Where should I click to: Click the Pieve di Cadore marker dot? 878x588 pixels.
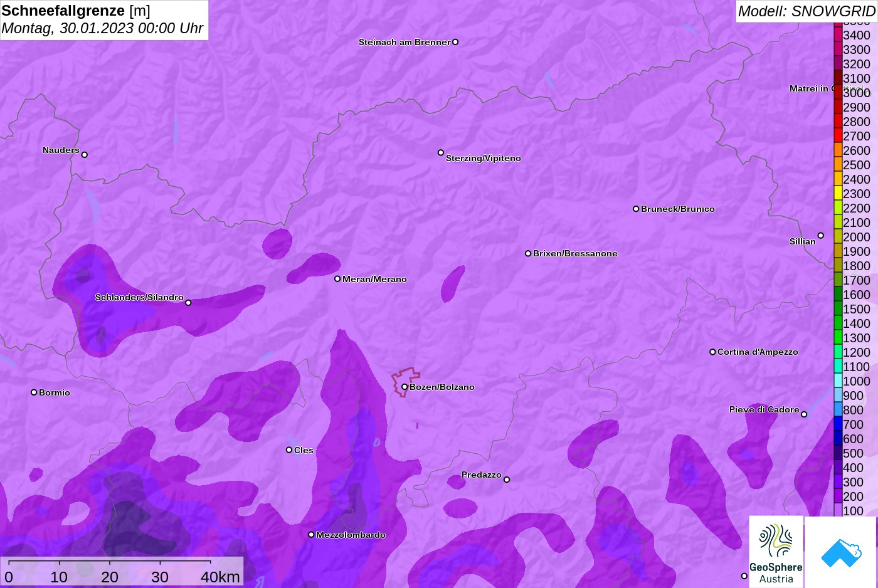pos(804,414)
